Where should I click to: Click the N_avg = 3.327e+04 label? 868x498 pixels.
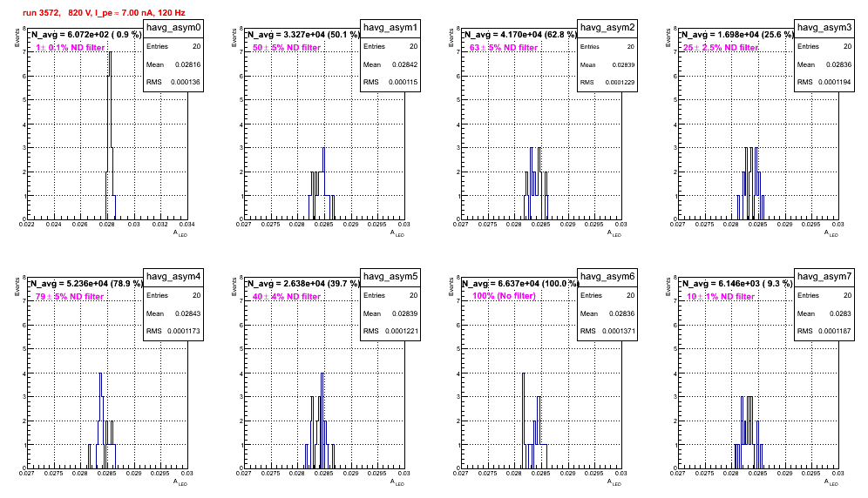click(302, 34)
